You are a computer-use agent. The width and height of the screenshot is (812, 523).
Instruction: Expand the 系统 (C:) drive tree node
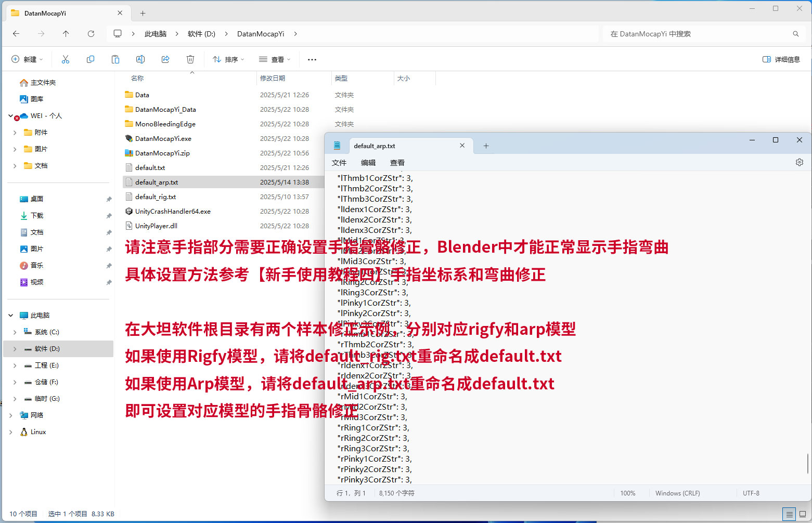15,332
